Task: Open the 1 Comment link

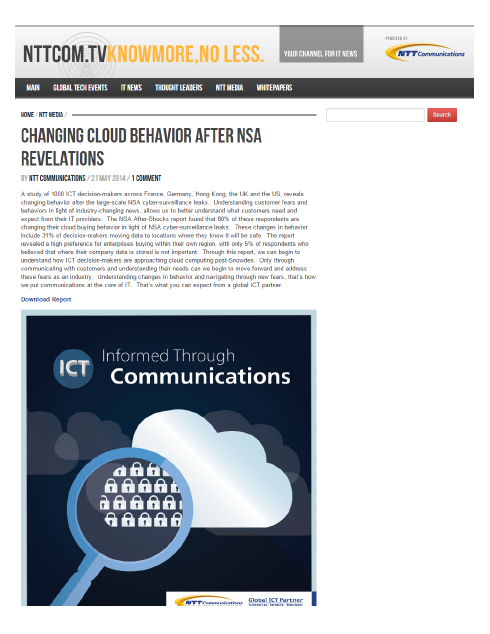Action: (146, 178)
